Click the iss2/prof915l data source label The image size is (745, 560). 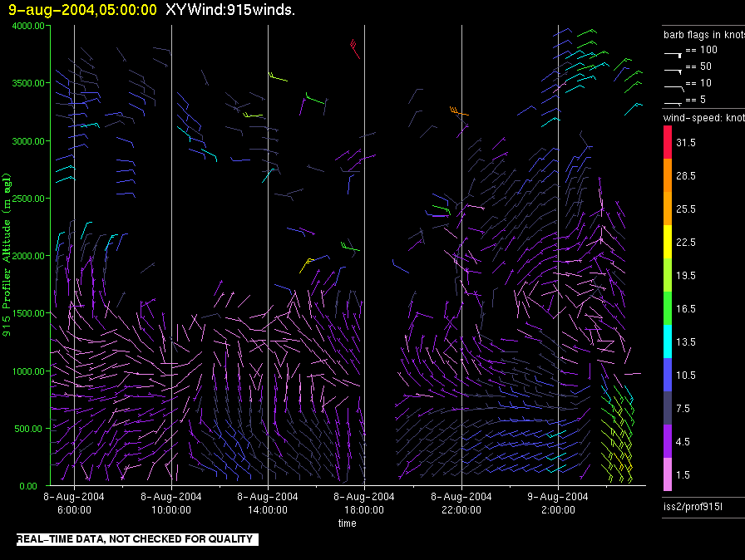click(693, 507)
